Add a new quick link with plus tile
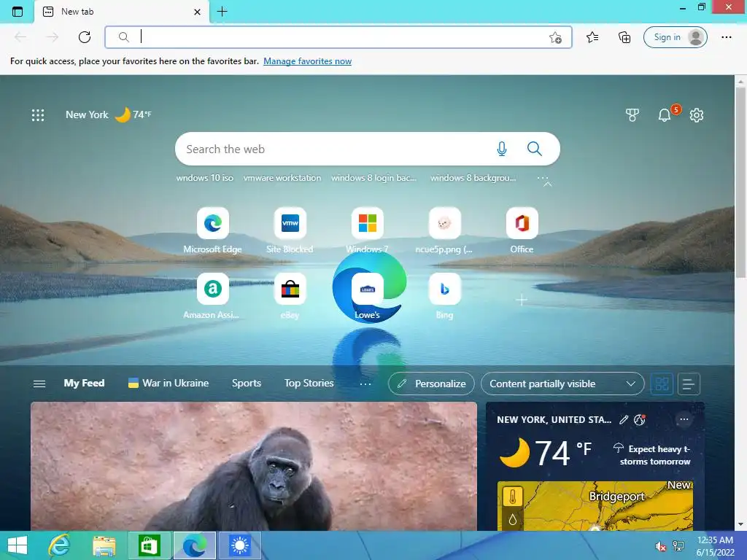Viewport: 747px width, 560px height. pyautogui.click(x=522, y=300)
